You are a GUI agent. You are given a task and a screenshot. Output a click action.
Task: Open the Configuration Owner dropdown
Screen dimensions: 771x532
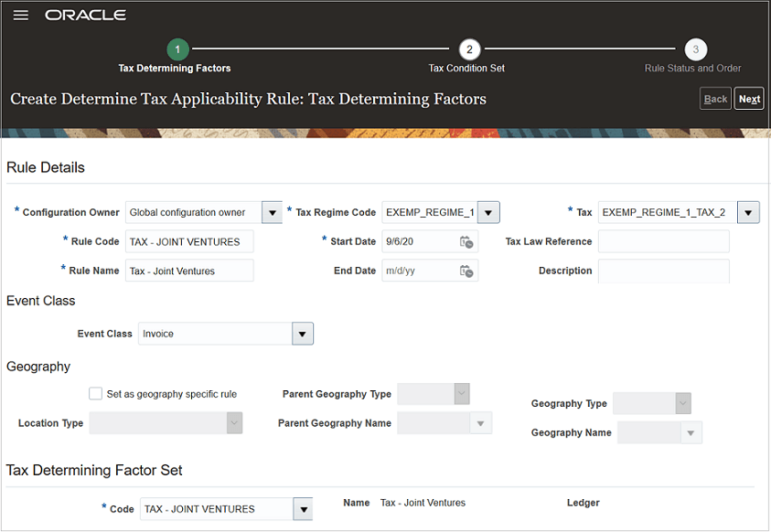[x=272, y=211]
